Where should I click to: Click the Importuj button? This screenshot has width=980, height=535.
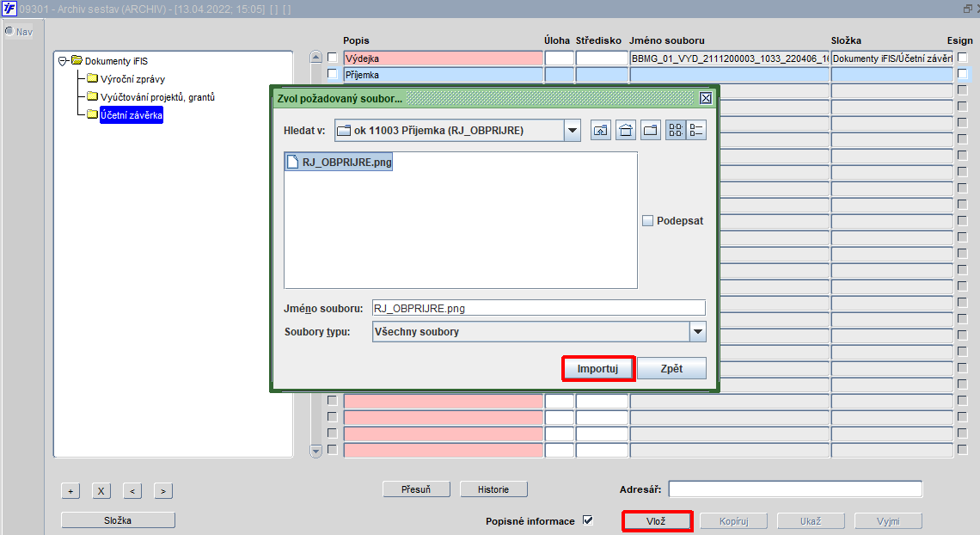598,369
